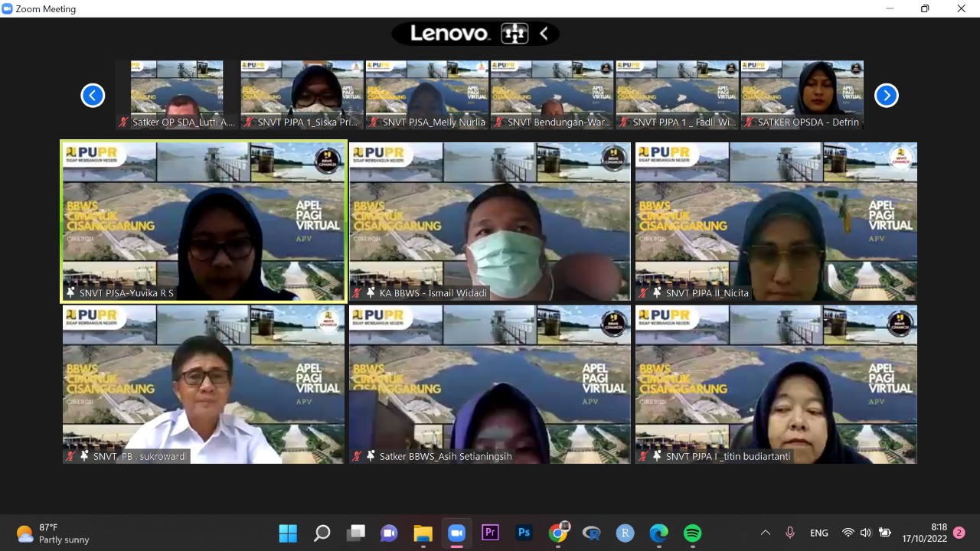Image resolution: width=980 pixels, height=551 pixels.
Task: Expand the hidden system tray icons
Action: pos(765,533)
